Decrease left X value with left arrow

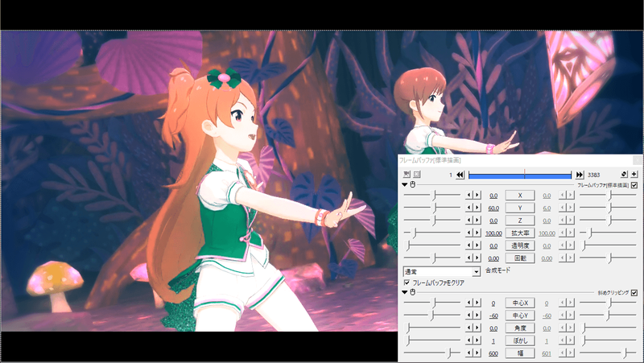[x=469, y=196]
